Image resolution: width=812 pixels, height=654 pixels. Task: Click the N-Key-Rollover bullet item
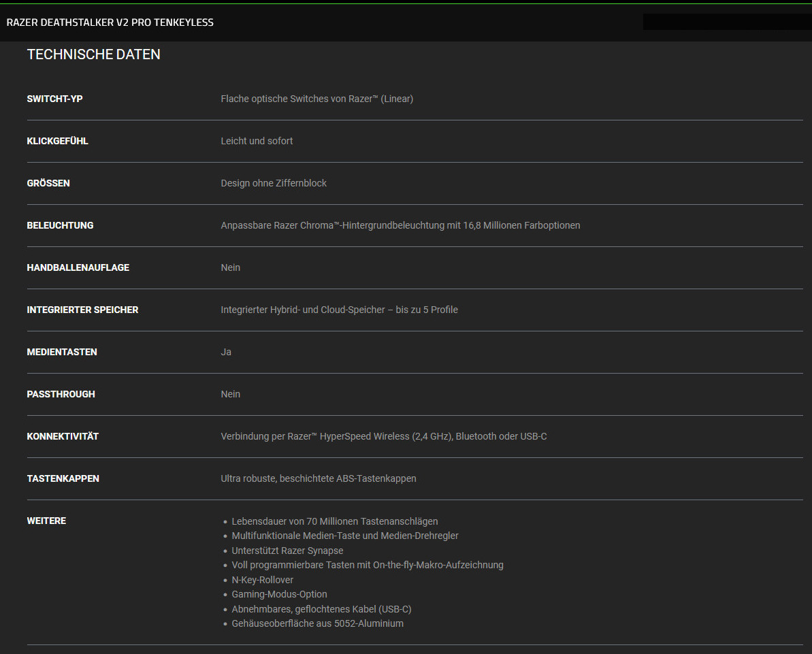262,580
